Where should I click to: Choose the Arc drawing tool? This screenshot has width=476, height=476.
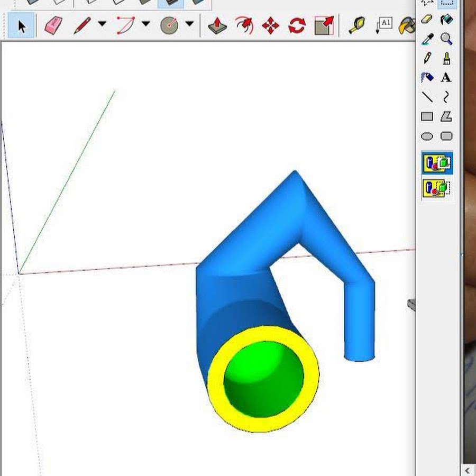point(125,25)
